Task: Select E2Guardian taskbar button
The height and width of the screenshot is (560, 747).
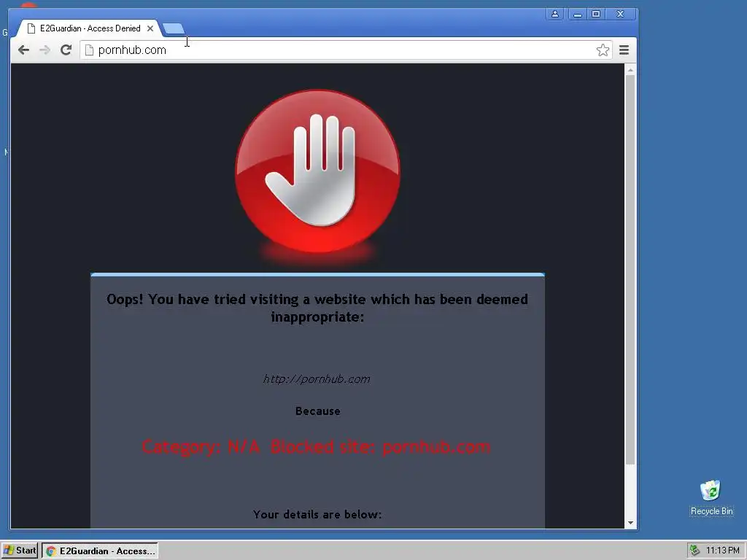Action: [100, 551]
